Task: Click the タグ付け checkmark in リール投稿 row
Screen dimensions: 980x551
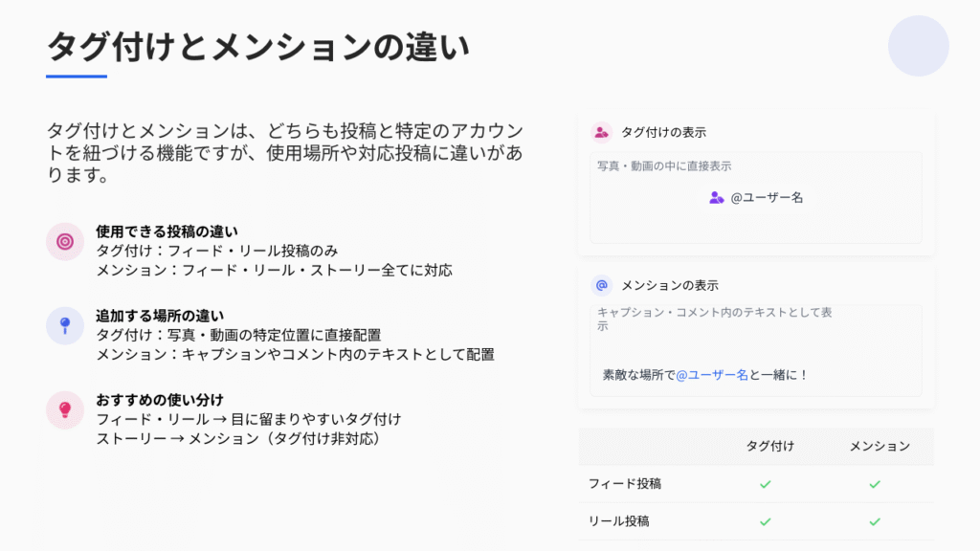Action: 765,521
